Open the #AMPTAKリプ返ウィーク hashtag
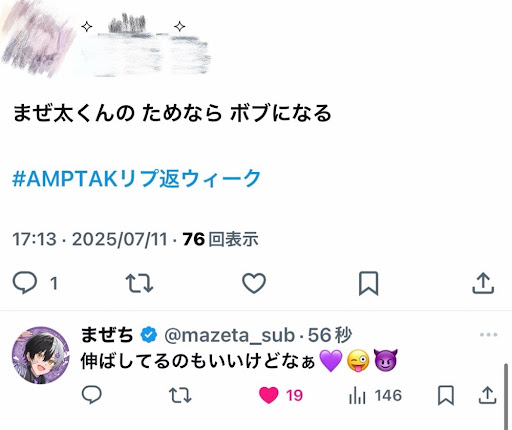 (x=136, y=178)
